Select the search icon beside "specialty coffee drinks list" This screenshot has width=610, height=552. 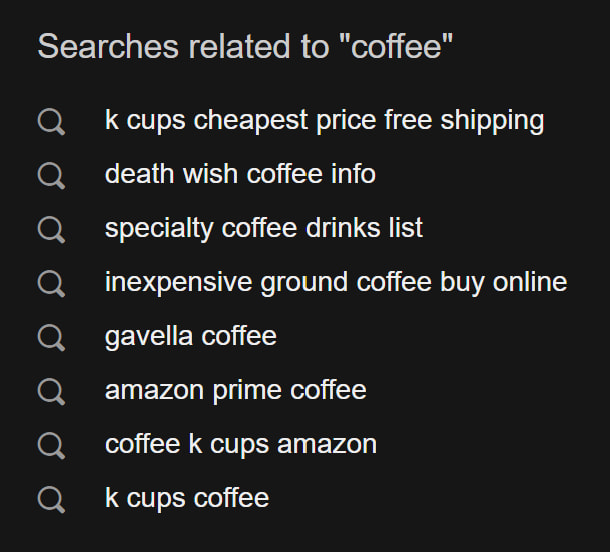(x=51, y=231)
